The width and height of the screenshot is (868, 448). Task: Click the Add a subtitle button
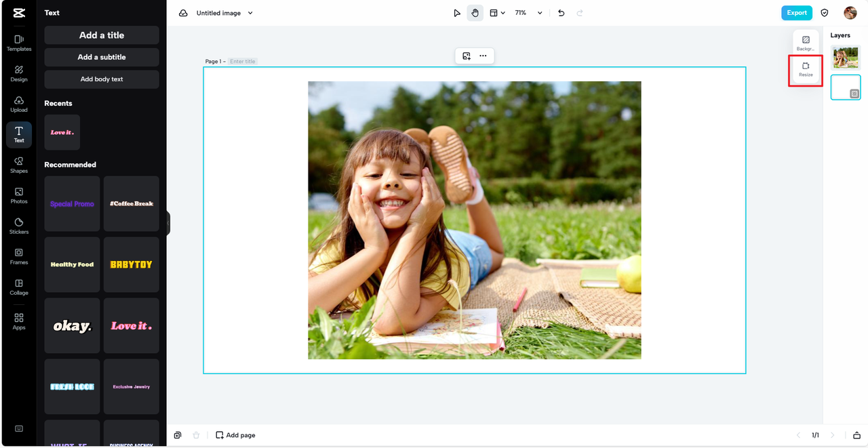102,57
